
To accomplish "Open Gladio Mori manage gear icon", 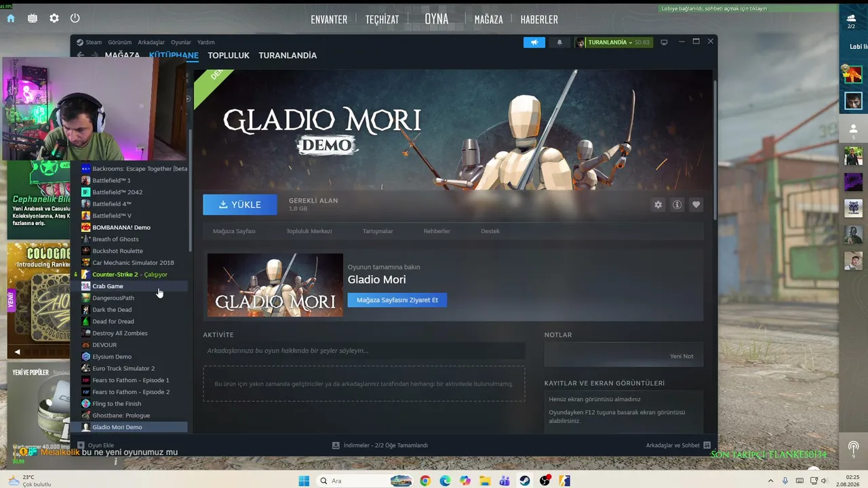I will click(658, 205).
